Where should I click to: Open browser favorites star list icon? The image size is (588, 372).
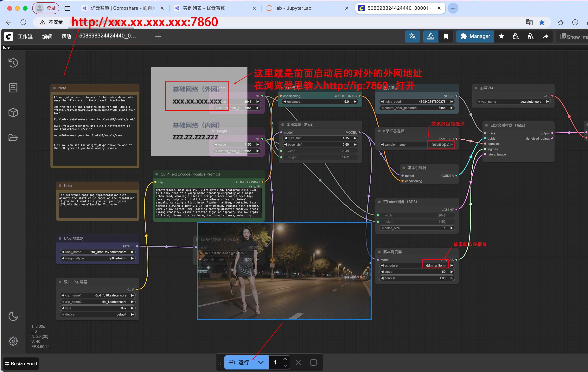coord(561,22)
